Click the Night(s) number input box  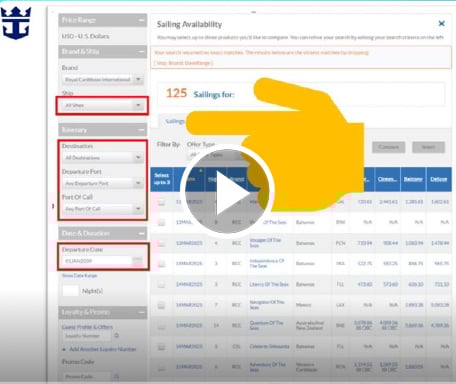[71, 291]
